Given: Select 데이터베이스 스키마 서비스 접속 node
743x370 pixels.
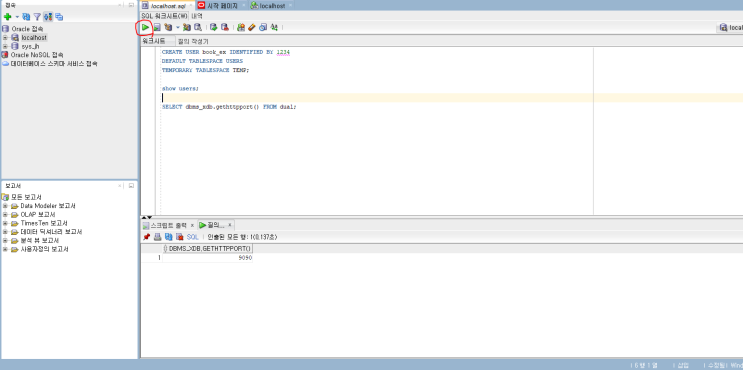Looking at the screenshot, I should [54, 63].
